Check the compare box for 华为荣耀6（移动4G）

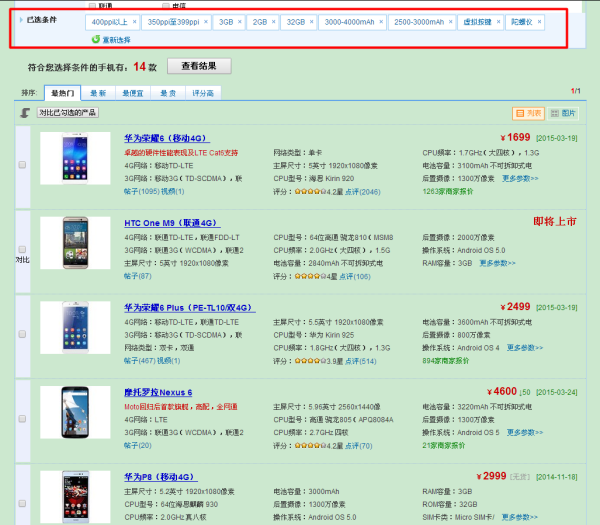click(x=22, y=165)
